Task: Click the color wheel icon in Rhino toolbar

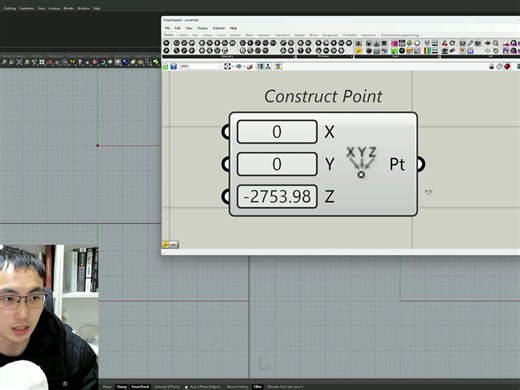Action: tap(103, 62)
